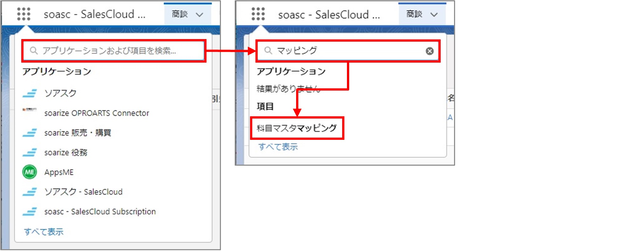The image size is (644, 252).
Task: Click the soarize 役務 icon
Action: [x=30, y=153]
